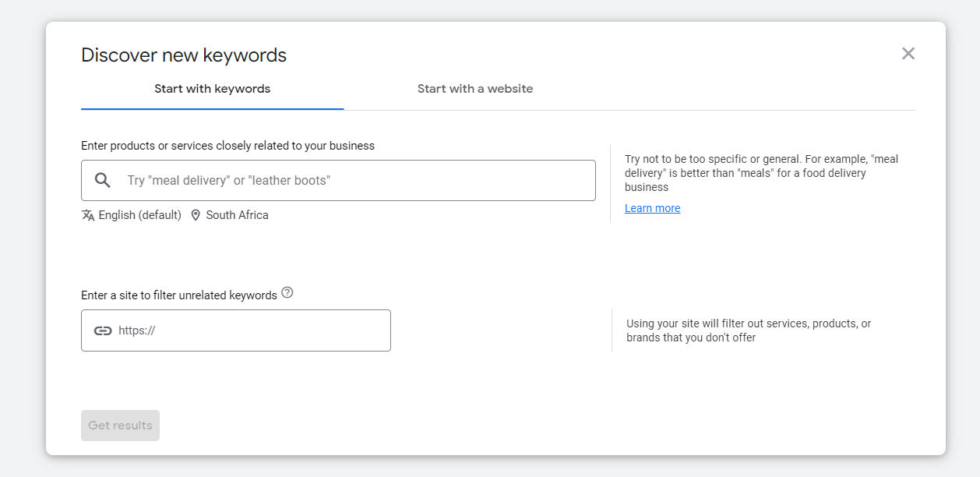Click the chain link icon in URL field
Viewport: 980px width, 477px height.
(103, 330)
